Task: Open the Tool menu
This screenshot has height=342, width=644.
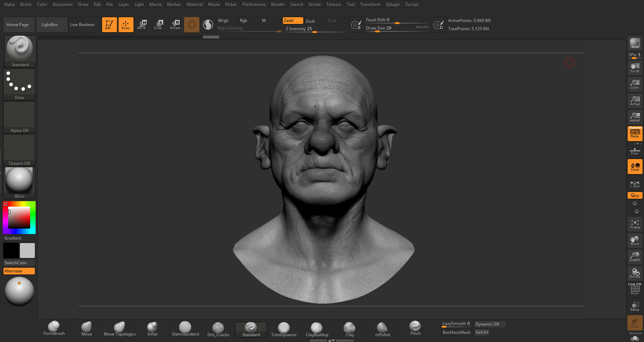Action: tap(350, 4)
